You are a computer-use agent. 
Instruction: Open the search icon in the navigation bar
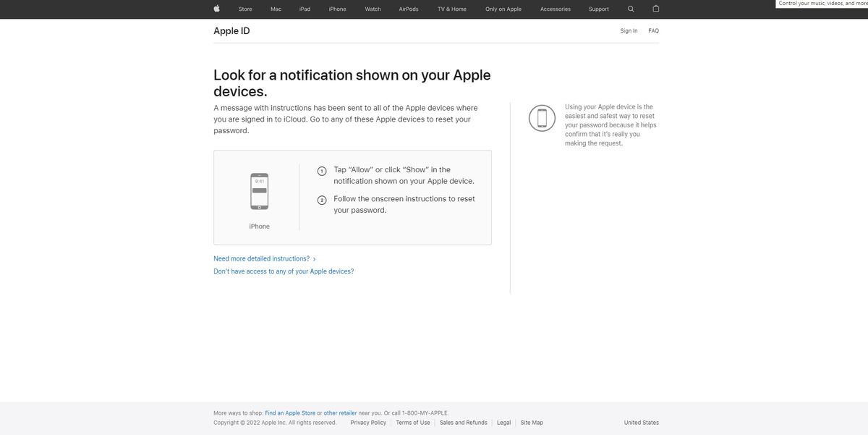pyautogui.click(x=630, y=8)
